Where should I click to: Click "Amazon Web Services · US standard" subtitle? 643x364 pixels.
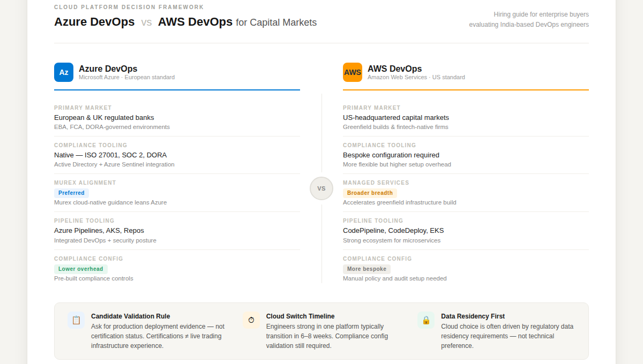tap(416, 77)
